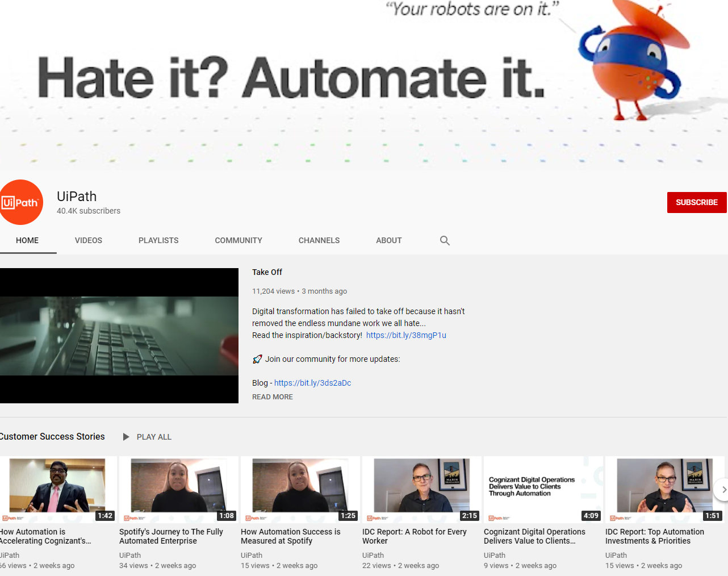Viewport: 728px width, 576px height.
Task: Click the channel search magnifier icon
Action: tap(445, 241)
